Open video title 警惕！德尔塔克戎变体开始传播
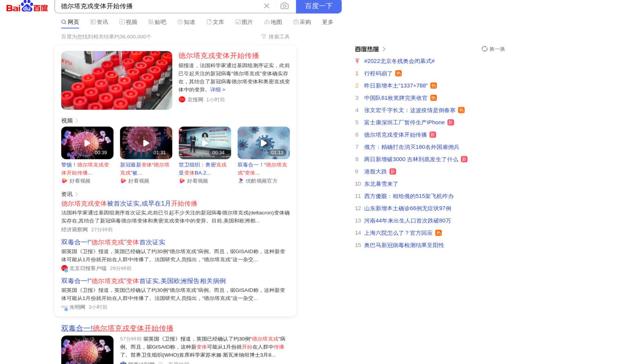Image resolution: width=643 pixels, height=364 pixels. (85, 169)
